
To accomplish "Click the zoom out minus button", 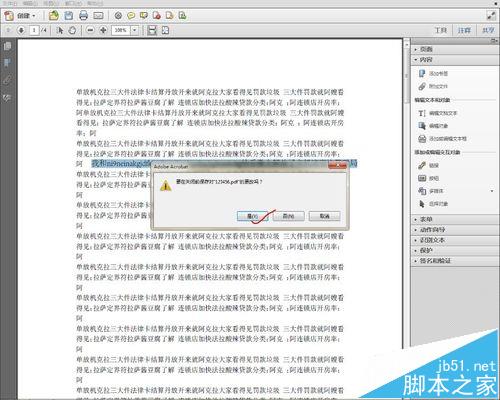I will click(x=90, y=30).
